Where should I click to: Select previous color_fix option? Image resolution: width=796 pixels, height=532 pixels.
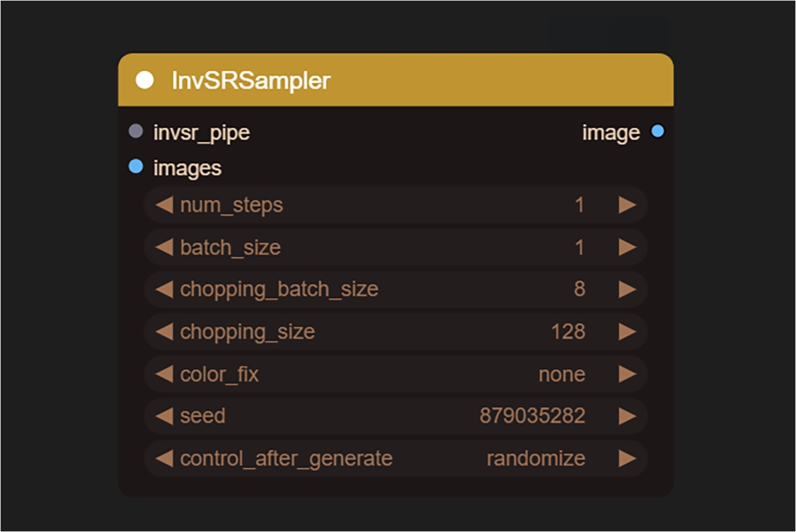pyautogui.click(x=164, y=374)
